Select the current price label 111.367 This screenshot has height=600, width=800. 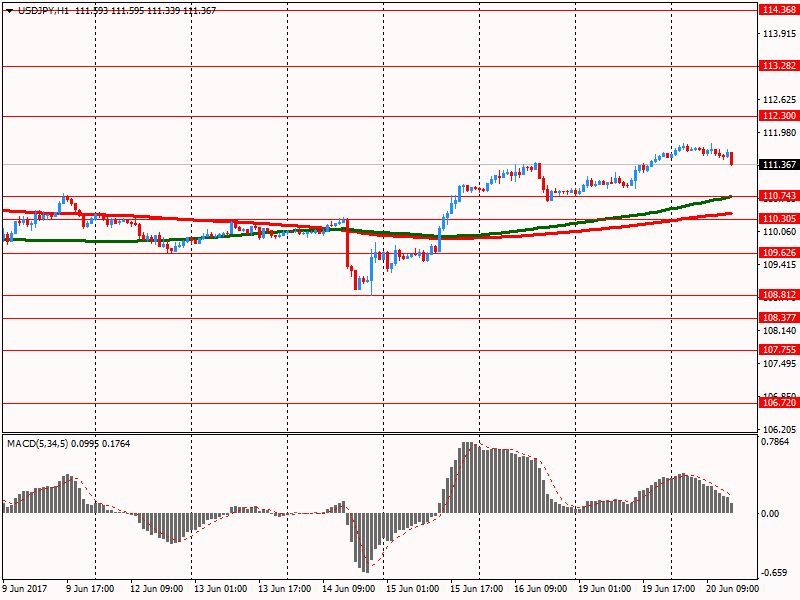779,165
